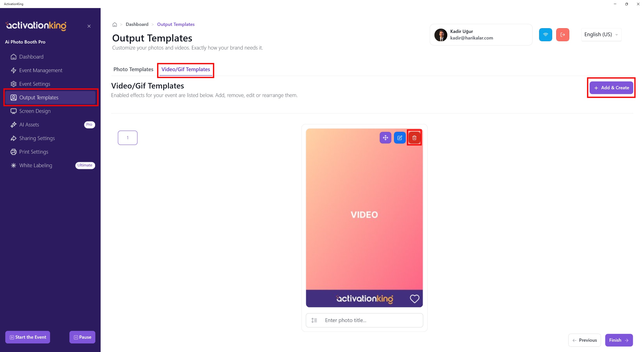This screenshot has width=644, height=352.
Task: Switch to the Photo Templates tab
Action: pos(133,69)
